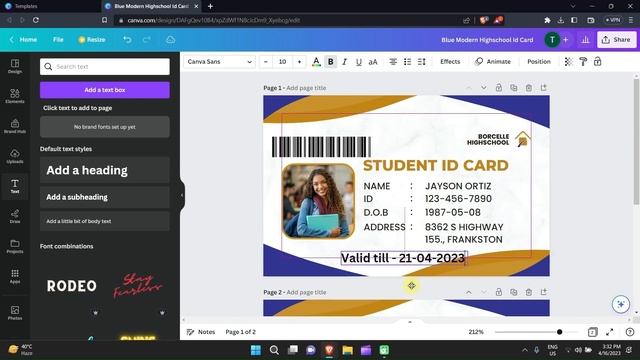Enter fullscreen presentation mode

pyautogui.click(x=610, y=332)
